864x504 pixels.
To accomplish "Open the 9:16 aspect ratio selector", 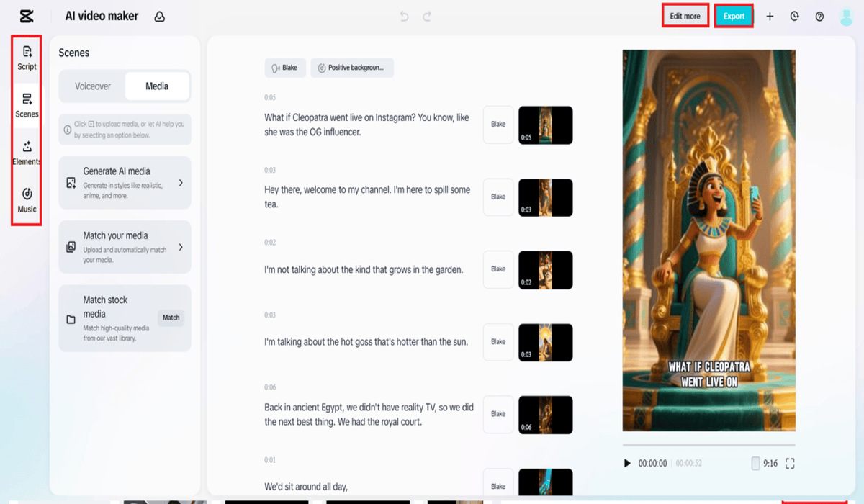I will 764,464.
